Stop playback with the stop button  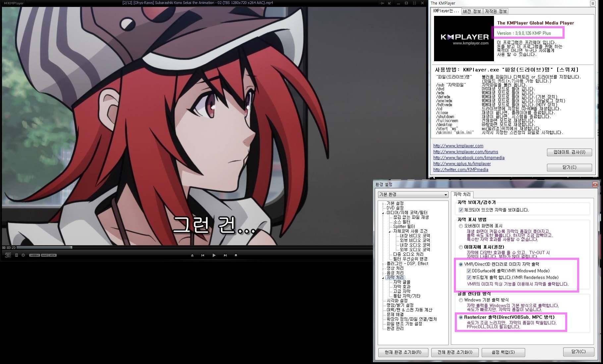(x=236, y=255)
